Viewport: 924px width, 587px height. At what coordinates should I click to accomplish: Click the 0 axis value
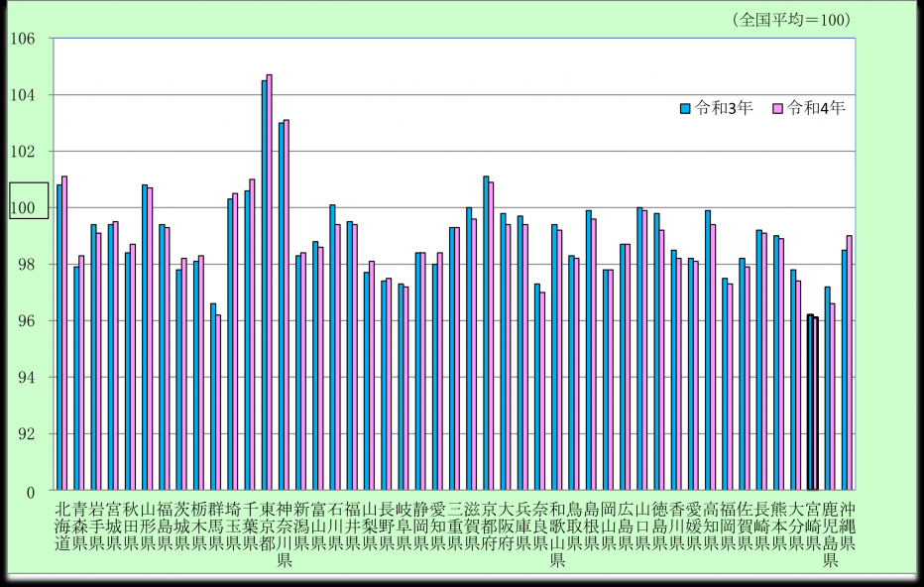point(31,492)
